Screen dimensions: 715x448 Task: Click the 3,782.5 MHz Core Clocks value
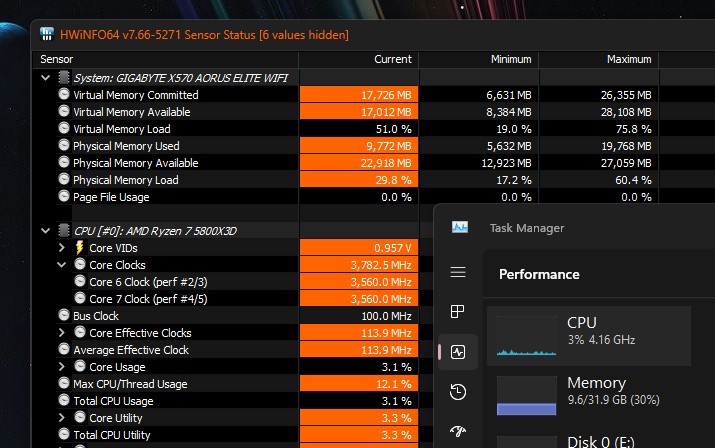pos(359,265)
